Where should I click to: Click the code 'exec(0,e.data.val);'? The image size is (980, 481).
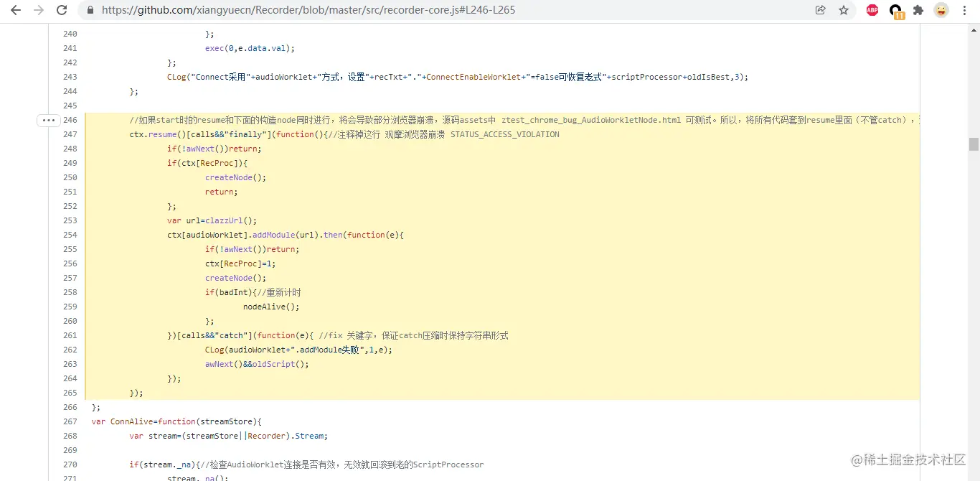[250, 48]
